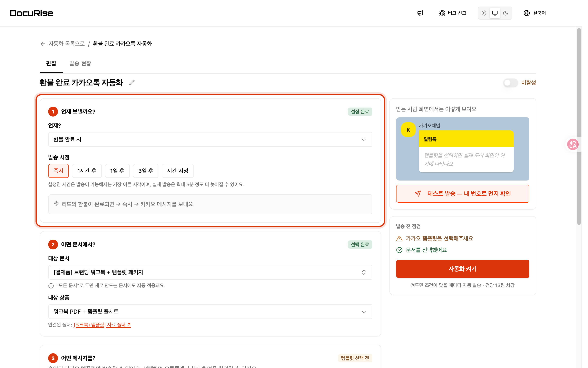Click the 카카오 템플릿을 선택해주세요 warning
Image resolution: width=588 pixels, height=368 pixels.
[435, 239]
